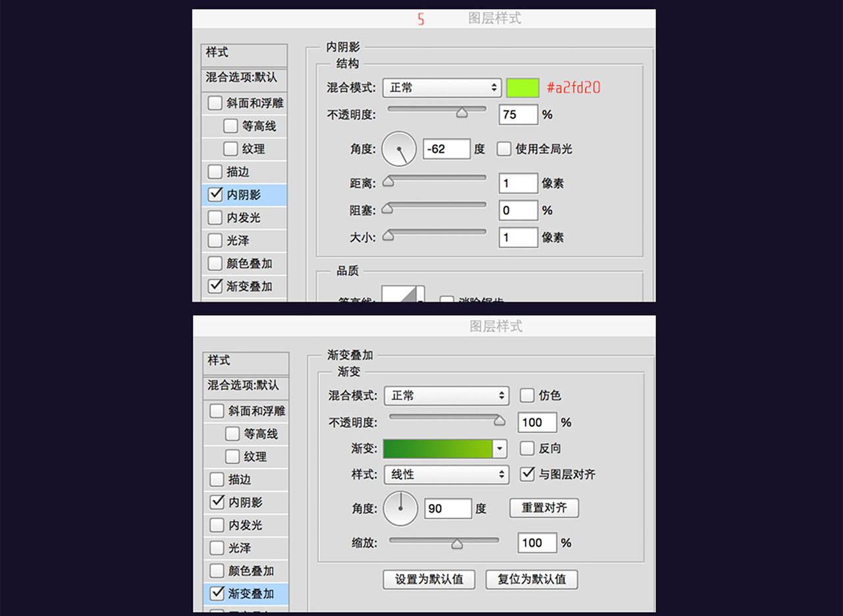This screenshot has width=843, height=616.
Task: Uncheck 内阴影 checkbox in top dialog
Action: pos(215,194)
